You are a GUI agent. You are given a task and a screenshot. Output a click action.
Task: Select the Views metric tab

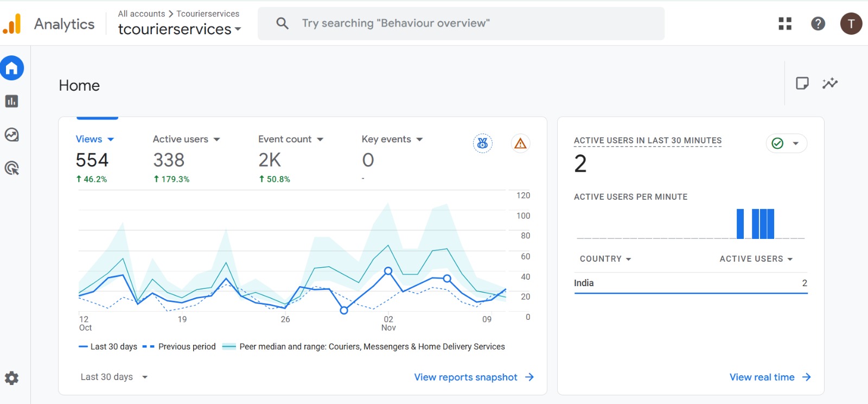[x=95, y=140]
